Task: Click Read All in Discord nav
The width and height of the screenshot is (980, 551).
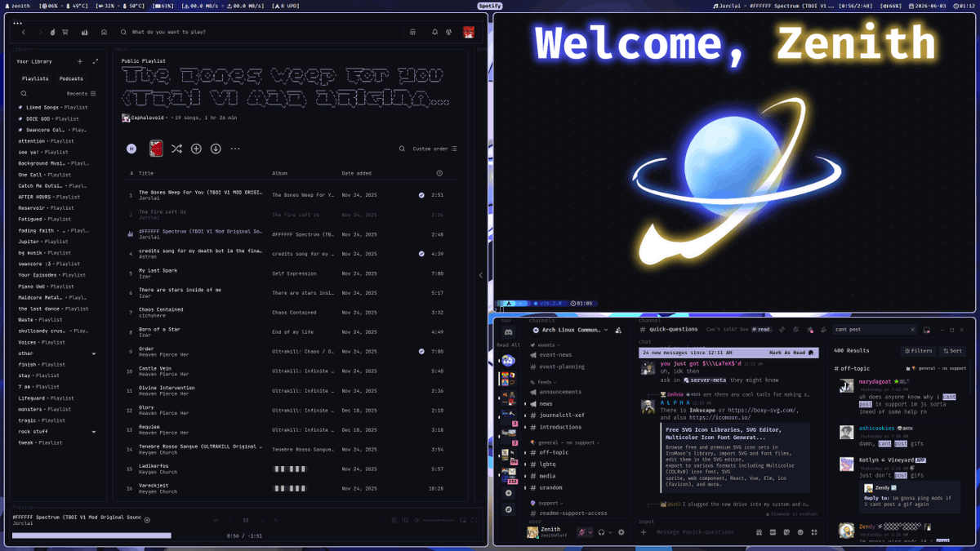Action: click(509, 344)
